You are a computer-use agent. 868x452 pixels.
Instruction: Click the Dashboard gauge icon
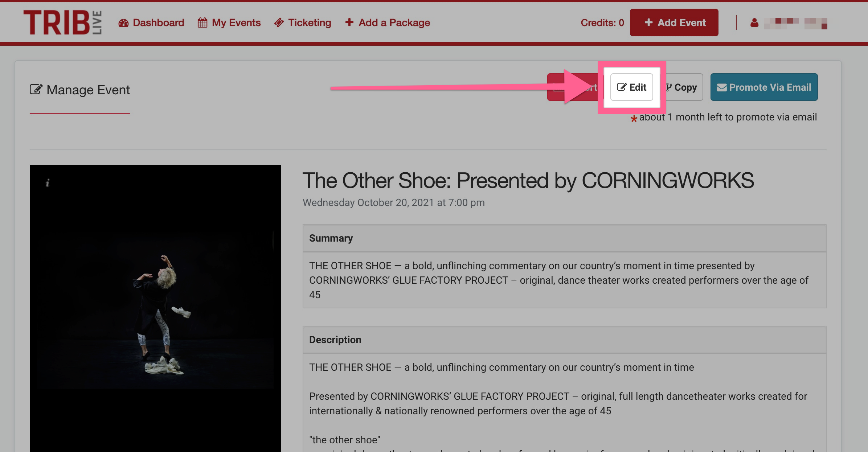123,23
